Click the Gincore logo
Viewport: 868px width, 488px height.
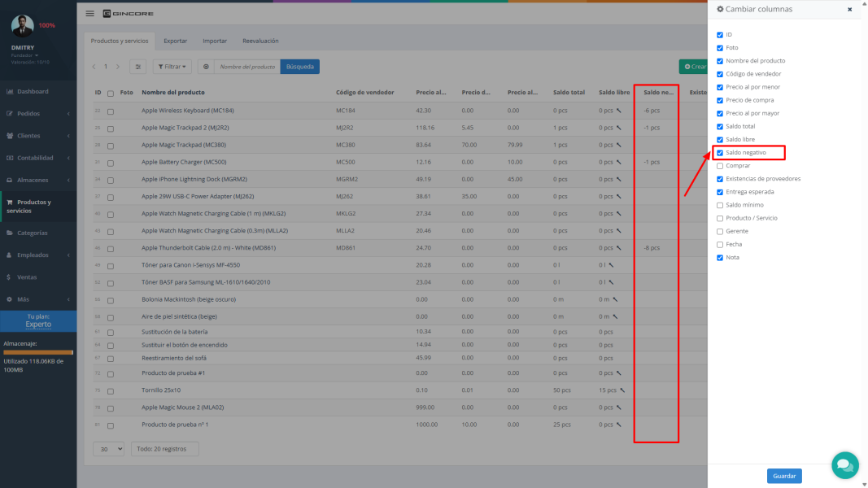point(128,13)
